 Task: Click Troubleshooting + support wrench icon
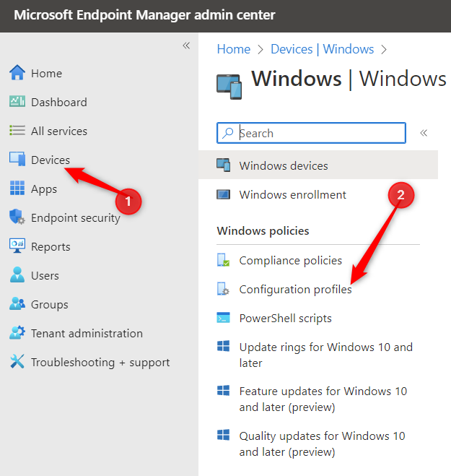[17, 362]
